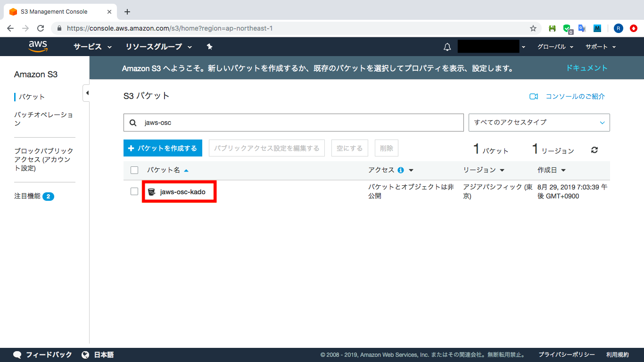Viewport: 644px width, 362px height.
Task: Open 注目機能 in the sidebar
Action: pyautogui.click(x=27, y=196)
